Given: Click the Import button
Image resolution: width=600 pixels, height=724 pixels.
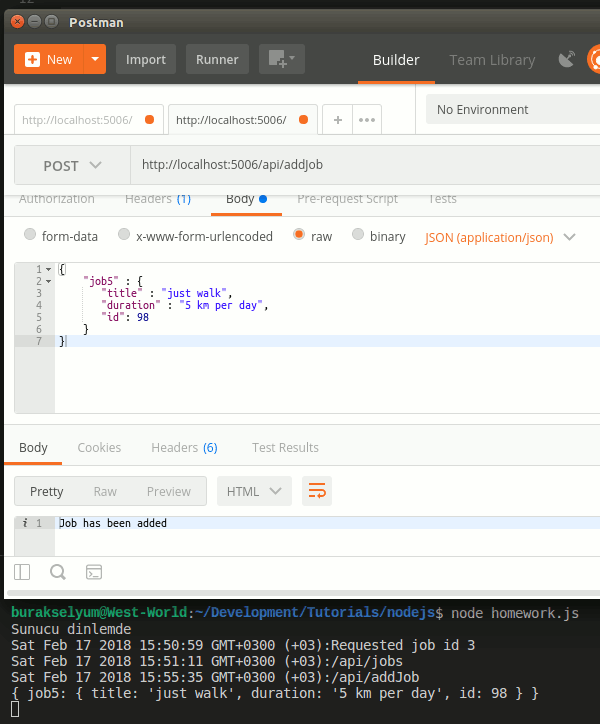Looking at the screenshot, I should point(145,59).
